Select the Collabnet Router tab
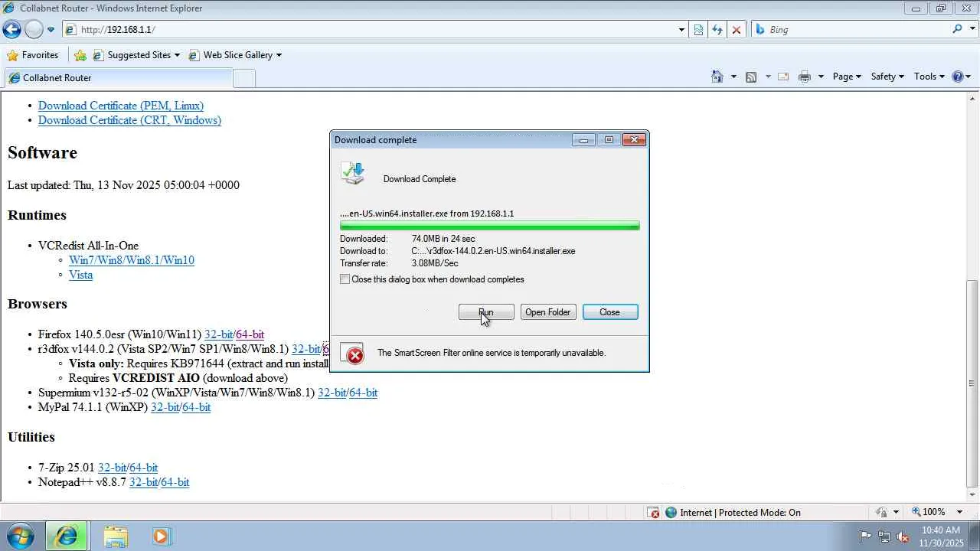 (x=117, y=78)
